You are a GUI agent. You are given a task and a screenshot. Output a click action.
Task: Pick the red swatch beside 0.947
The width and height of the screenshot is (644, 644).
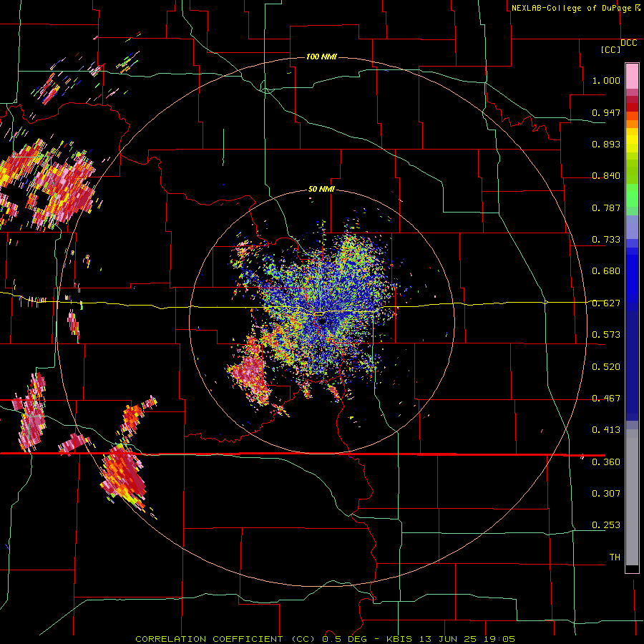pos(632,107)
